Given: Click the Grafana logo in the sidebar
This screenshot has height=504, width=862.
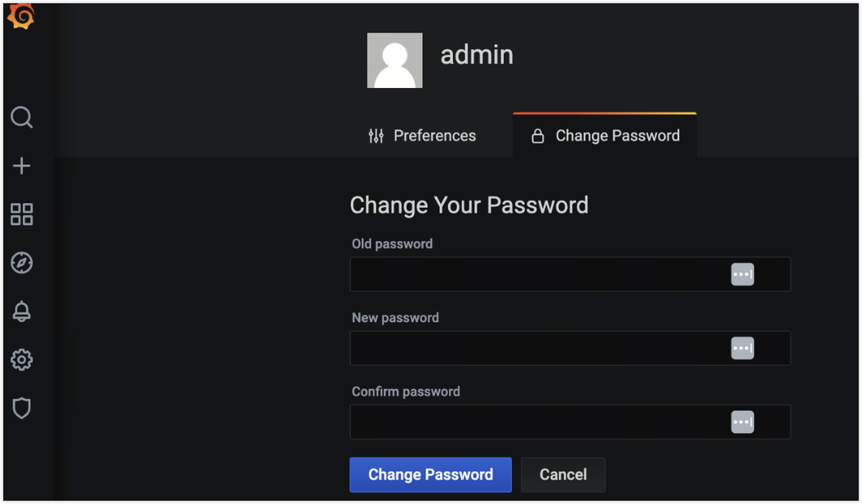Looking at the screenshot, I should 20,15.
